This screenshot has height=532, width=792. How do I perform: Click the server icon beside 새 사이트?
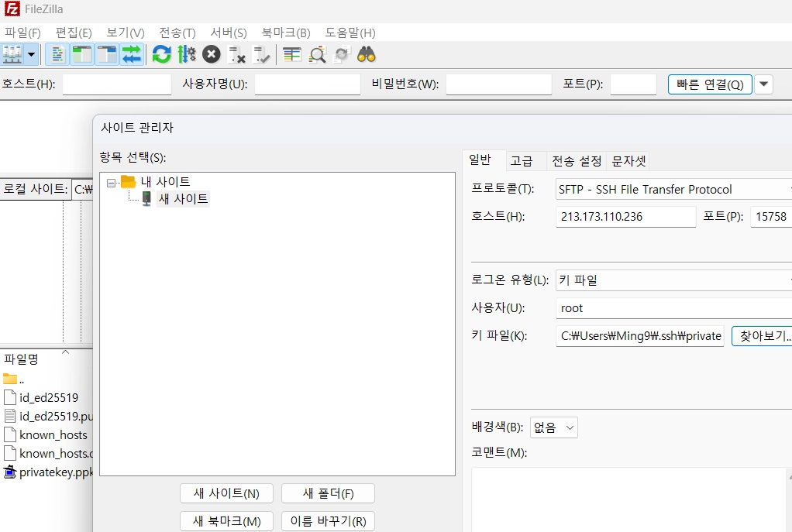tap(146, 198)
